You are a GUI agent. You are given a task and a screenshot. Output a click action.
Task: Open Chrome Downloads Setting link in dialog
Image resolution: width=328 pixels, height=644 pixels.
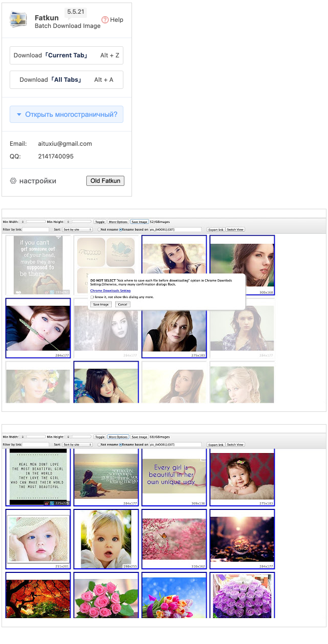[x=110, y=291]
